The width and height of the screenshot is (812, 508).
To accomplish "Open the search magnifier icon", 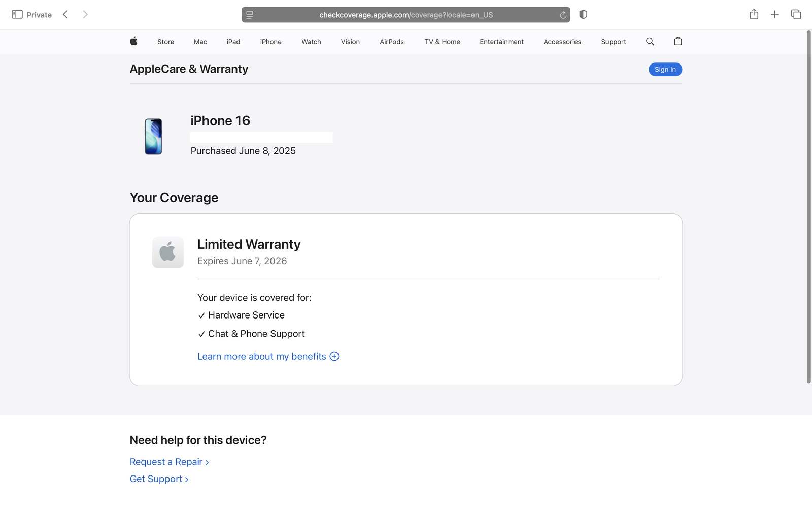I will [650, 42].
